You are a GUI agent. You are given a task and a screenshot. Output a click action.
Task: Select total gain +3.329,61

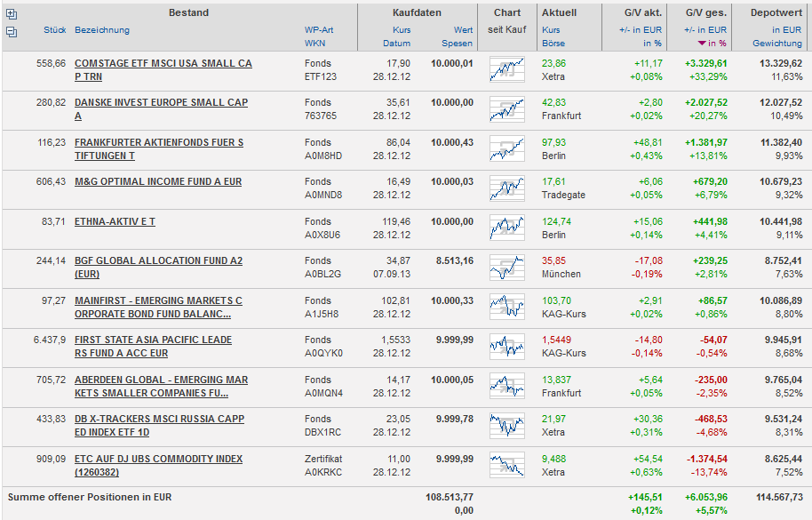706,63
